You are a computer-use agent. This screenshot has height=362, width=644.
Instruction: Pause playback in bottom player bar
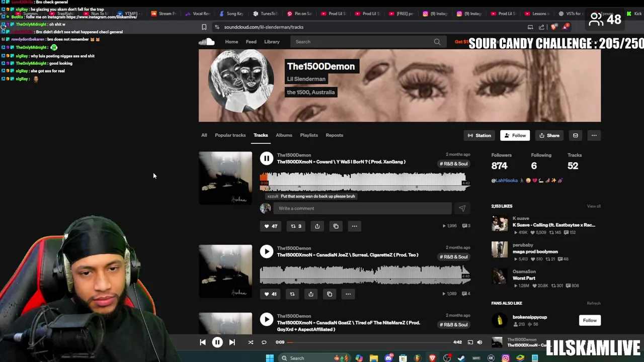pos(217,342)
